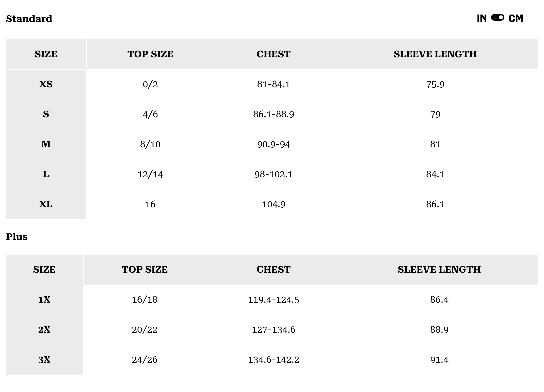This screenshot has height=392, width=544.
Task: Click the Plus section heading
Action: 17,237
